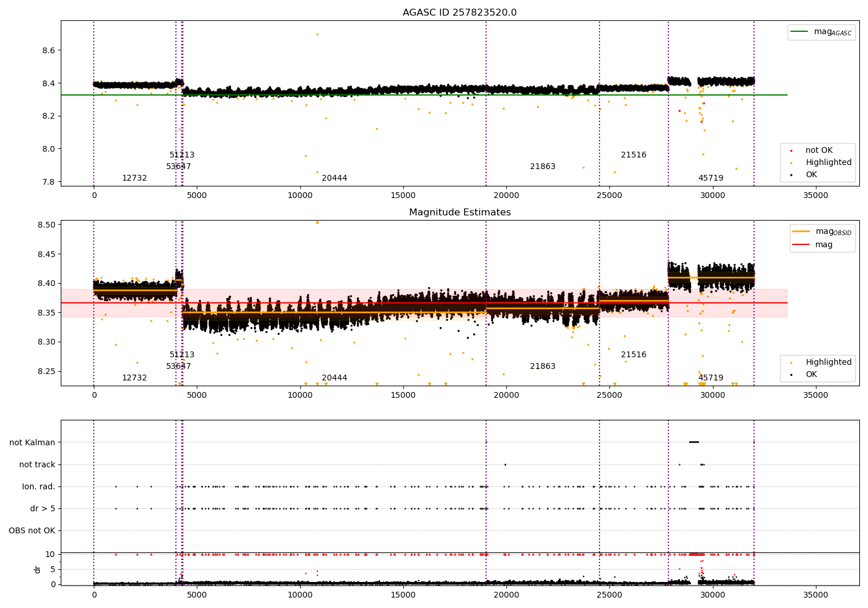Screen dimensions: 868x608
Task: Click the '8.35' y-axis tick in Magnitude Estimates
Action: coord(46,313)
